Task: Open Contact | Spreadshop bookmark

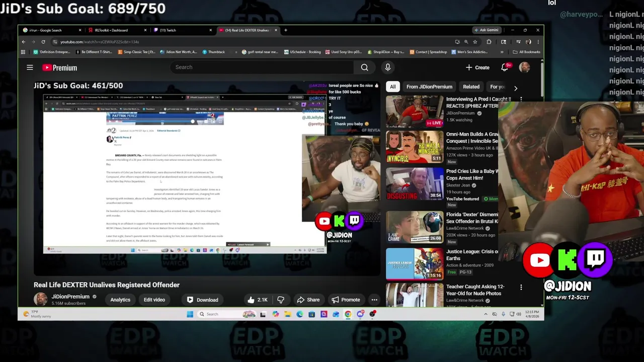Action: 428,52
